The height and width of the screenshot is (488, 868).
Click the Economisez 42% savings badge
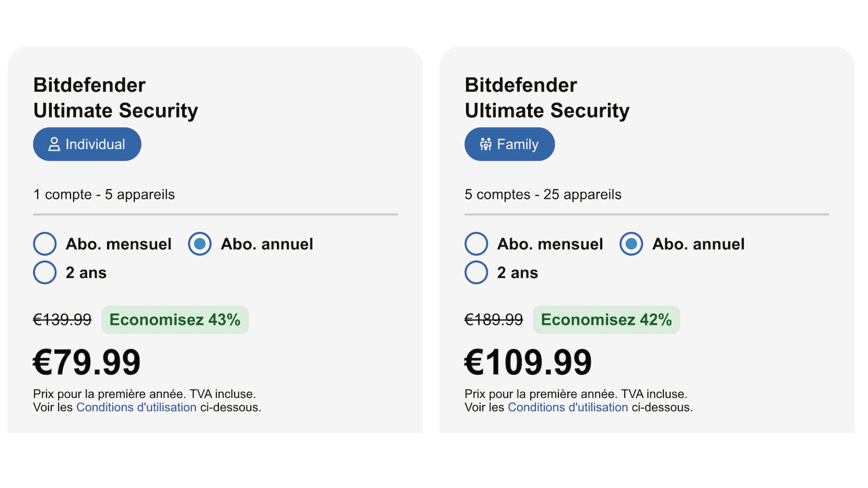606,320
